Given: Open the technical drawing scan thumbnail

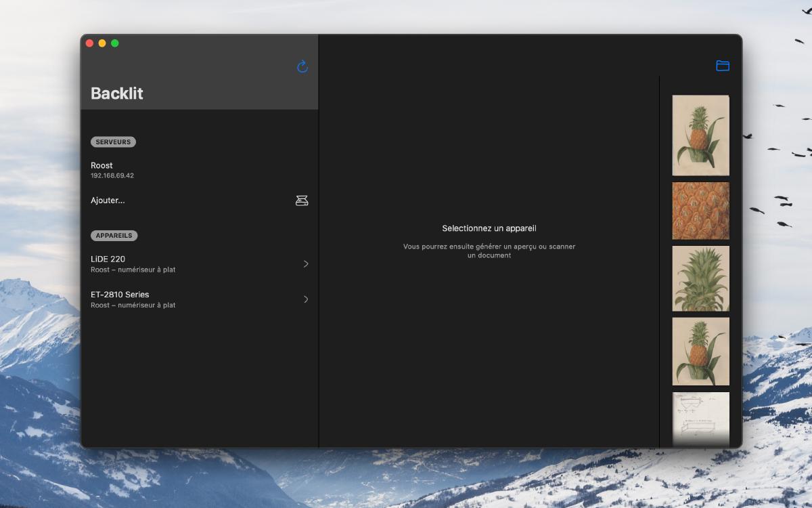Looking at the screenshot, I should point(700,419).
